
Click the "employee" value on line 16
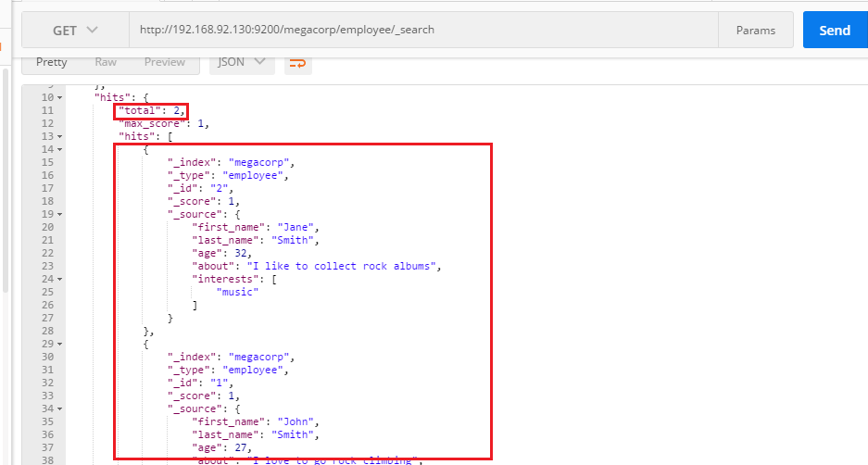coord(253,175)
